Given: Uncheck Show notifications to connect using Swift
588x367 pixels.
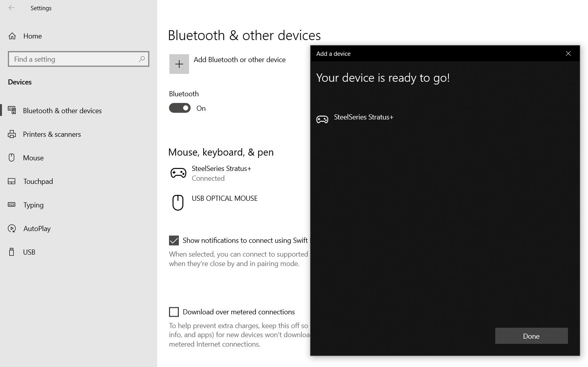Looking at the screenshot, I should (x=173, y=240).
